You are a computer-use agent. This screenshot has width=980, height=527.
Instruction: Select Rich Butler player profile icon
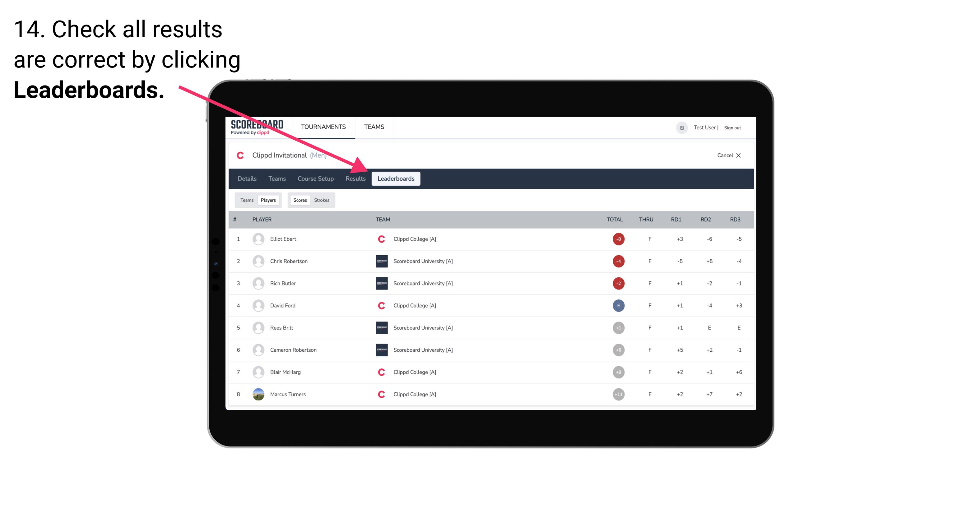(258, 283)
